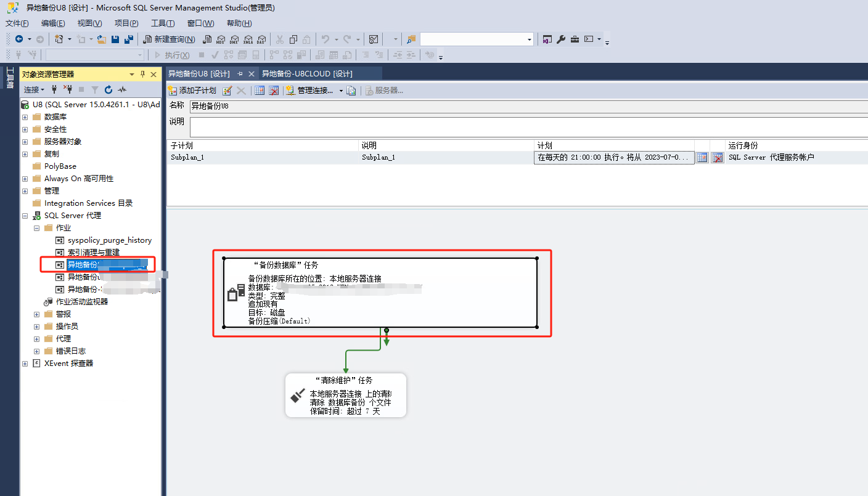Open new DAX query icon

pos(261,39)
